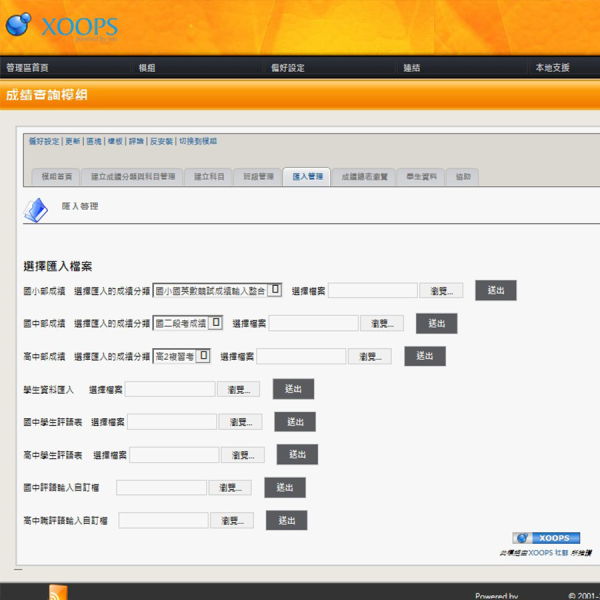Submit 國中部成績 with 送出 button
600x600 pixels.
pos(437,323)
